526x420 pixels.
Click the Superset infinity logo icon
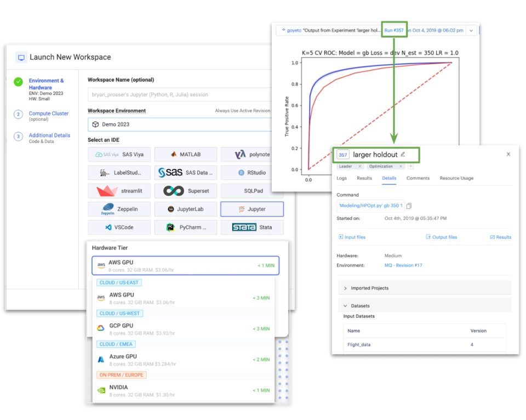point(174,191)
